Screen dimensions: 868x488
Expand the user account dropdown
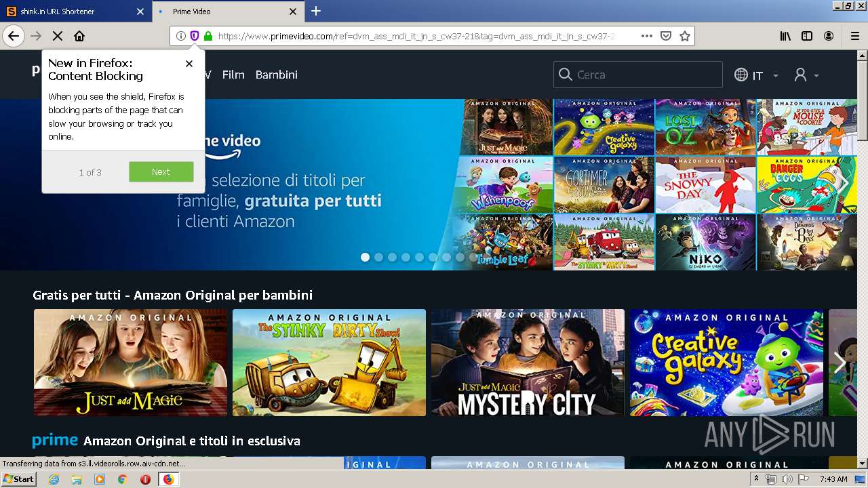point(807,75)
